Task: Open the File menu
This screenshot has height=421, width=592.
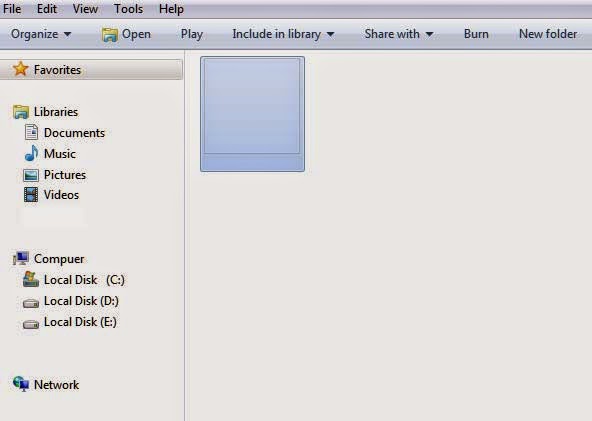Action: coord(12,9)
